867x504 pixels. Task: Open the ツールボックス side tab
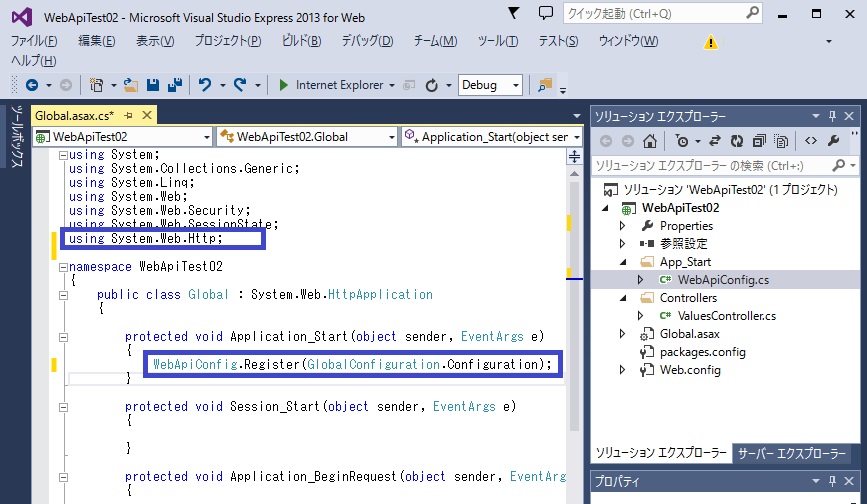(x=17, y=136)
